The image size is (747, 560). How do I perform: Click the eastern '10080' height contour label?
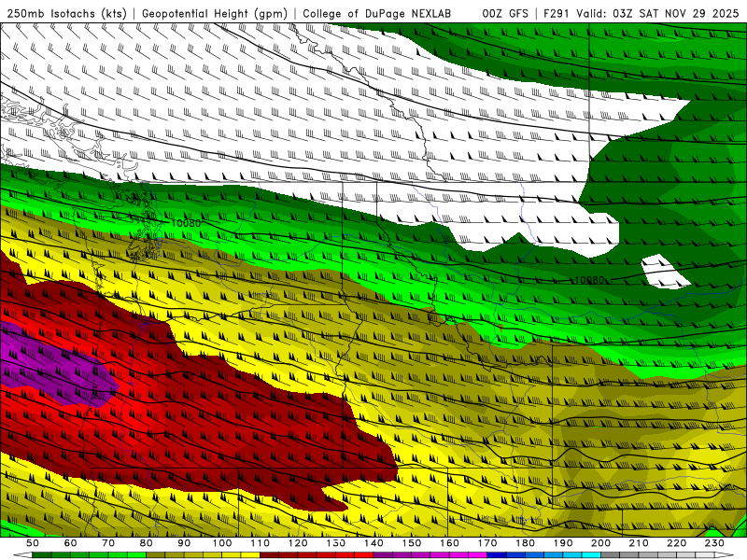[589, 280]
